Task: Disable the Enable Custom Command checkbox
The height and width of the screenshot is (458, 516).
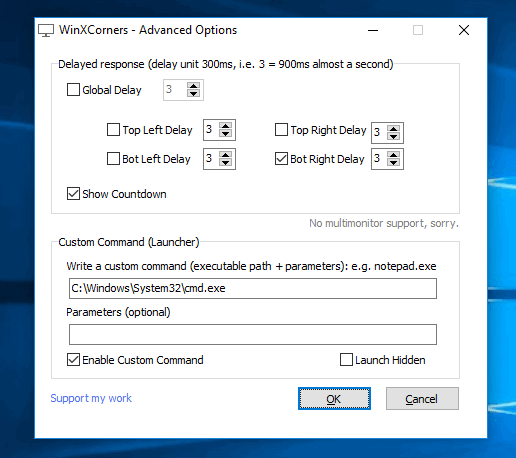Action: click(73, 360)
